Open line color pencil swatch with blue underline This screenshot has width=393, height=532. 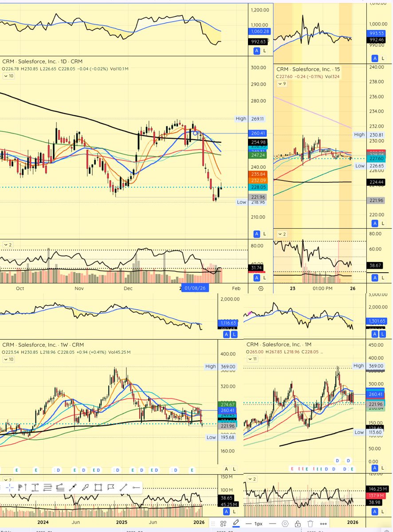[236, 524]
